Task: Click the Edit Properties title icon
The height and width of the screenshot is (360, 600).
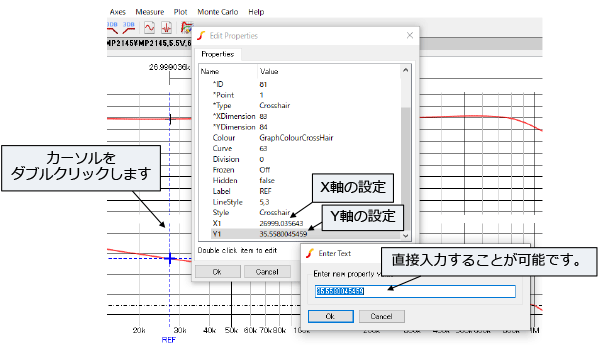Action: pos(201,36)
